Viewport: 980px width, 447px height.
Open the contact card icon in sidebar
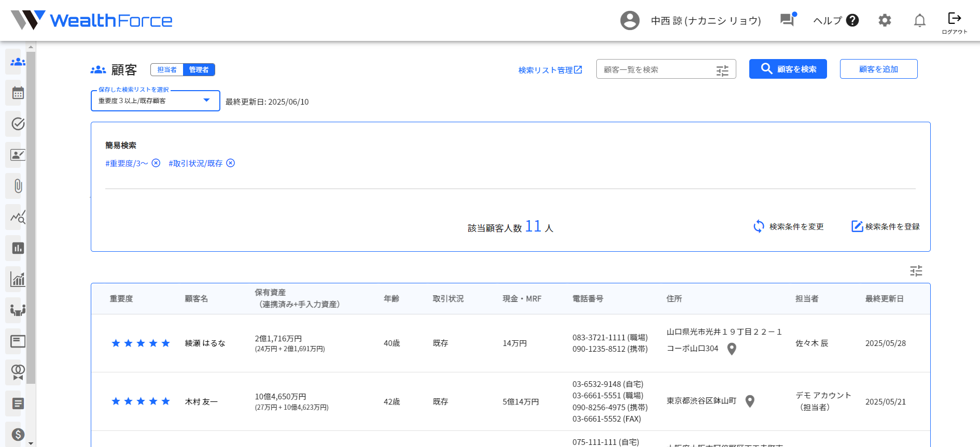click(x=18, y=155)
